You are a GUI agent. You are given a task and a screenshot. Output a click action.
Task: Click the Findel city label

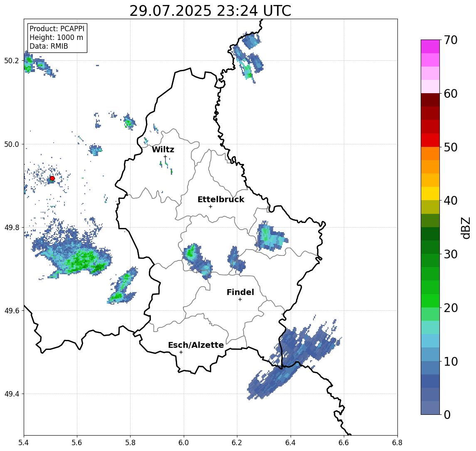tap(240, 292)
